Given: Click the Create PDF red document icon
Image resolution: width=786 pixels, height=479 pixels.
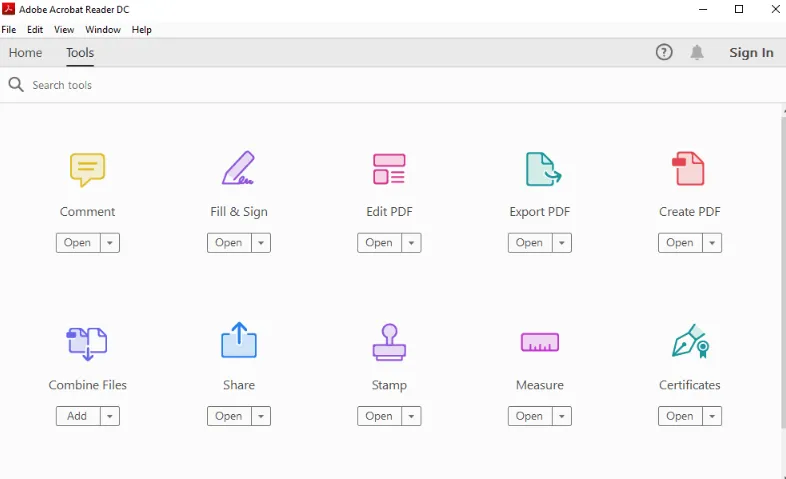Looking at the screenshot, I should [x=688, y=169].
